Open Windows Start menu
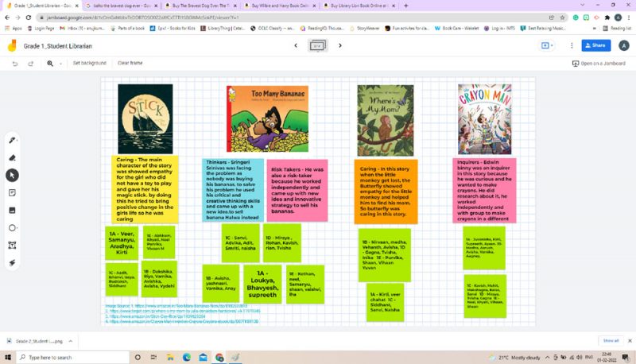This screenshot has height=364, width=636. point(8,357)
